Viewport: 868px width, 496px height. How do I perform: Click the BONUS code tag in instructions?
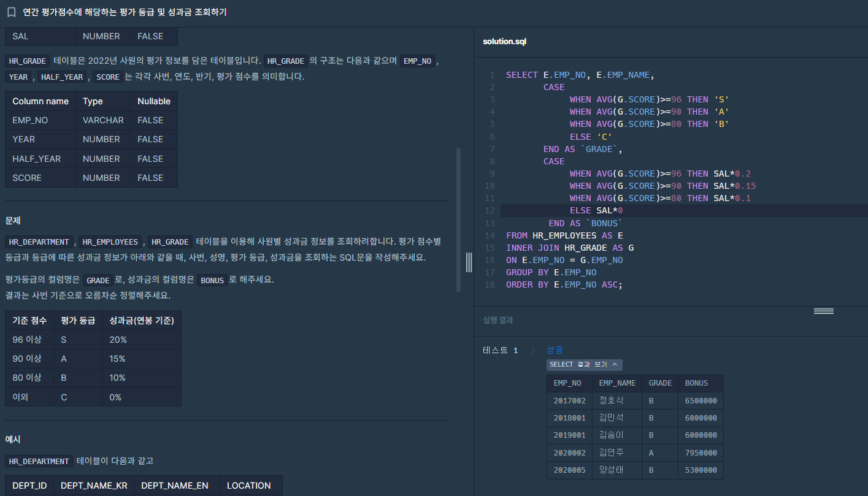coord(212,280)
